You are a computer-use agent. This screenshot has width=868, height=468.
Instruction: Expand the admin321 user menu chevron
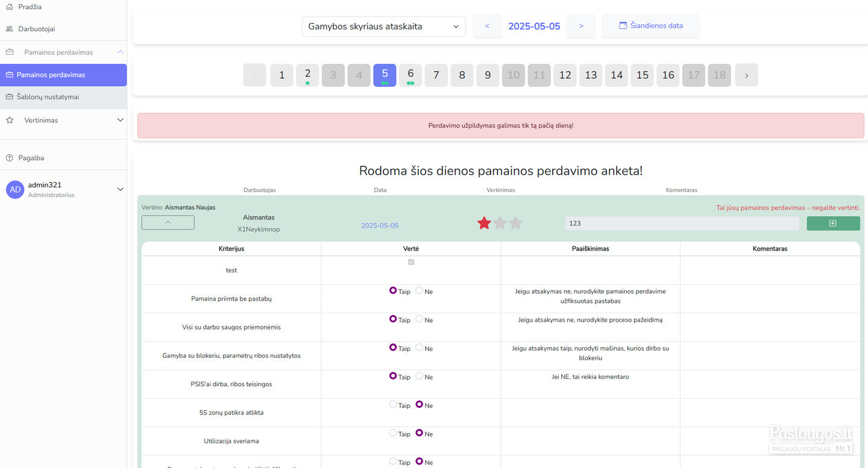(x=120, y=189)
